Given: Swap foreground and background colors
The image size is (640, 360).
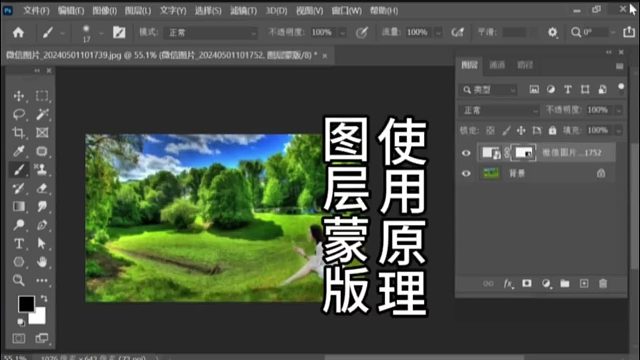Looking at the screenshot, I should coord(44,299).
